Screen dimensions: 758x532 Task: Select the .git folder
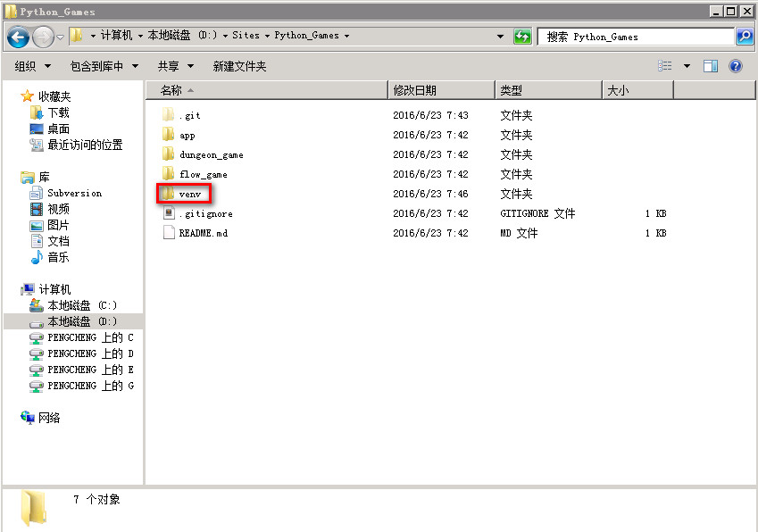[x=189, y=115]
